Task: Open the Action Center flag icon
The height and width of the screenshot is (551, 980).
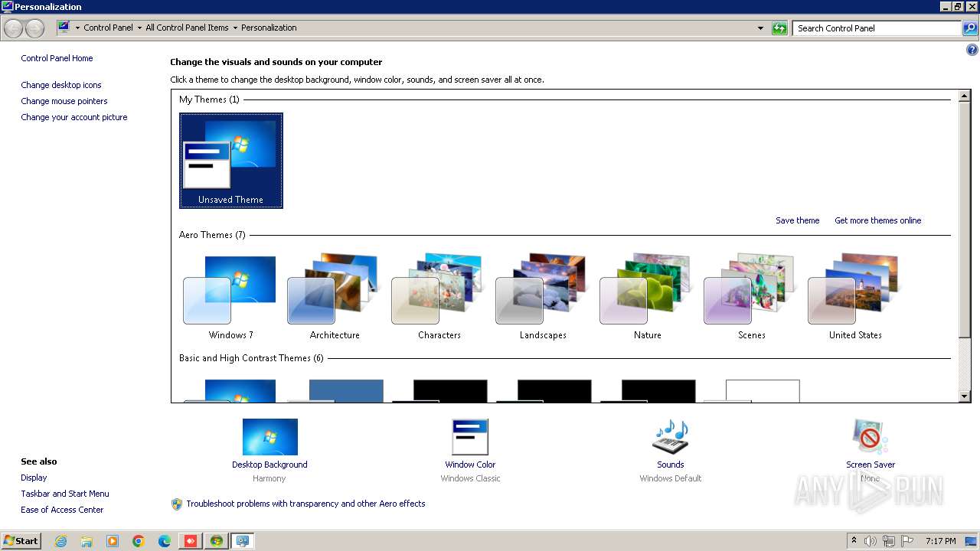Action: tap(907, 541)
